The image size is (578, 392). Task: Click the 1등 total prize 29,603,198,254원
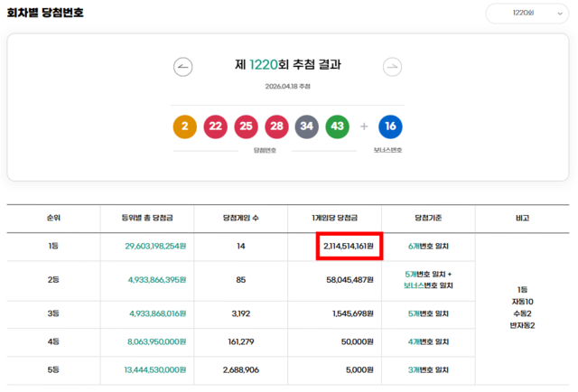tap(155, 246)
